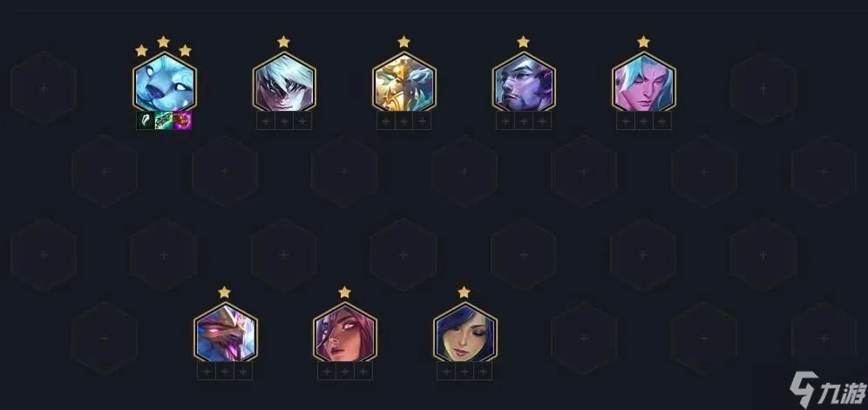This screenshot has height=410, width=868.
Task: Select the pink-skinned blue-haired champion
Action: point(644,83)
